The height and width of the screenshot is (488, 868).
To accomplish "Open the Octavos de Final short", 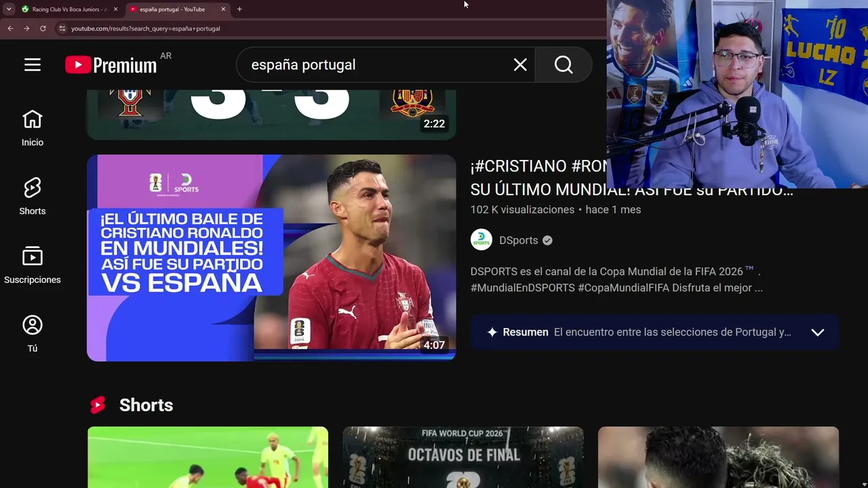I will pos(463,457).
